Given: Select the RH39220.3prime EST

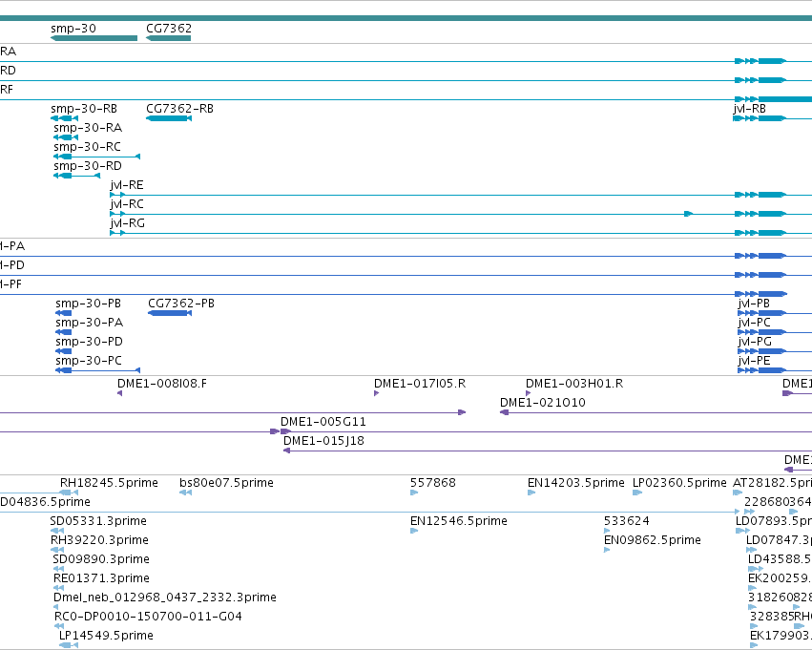Looking at the screenshot, I should (x=57, y=550).
